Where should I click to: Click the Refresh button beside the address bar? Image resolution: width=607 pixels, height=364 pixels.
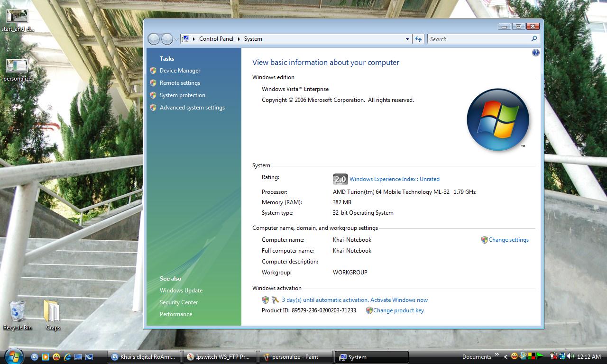point(418,39)
